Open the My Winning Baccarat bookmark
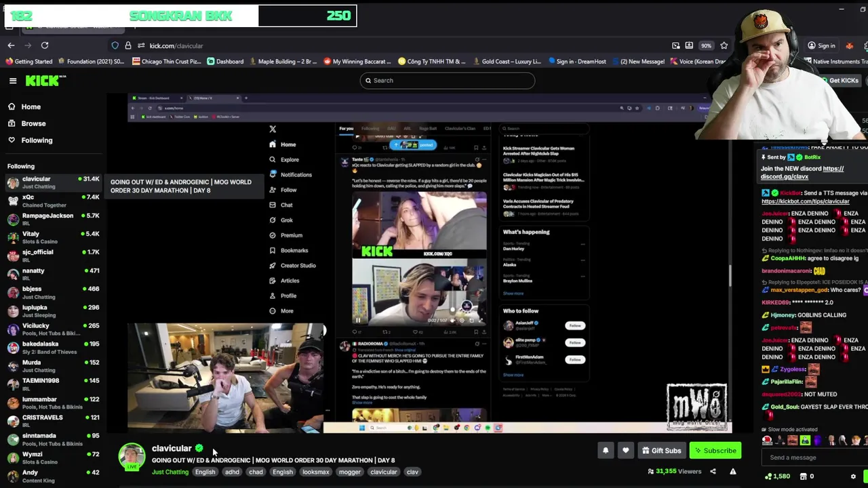The height and width of the screenshot is (488, 868). 357,62
